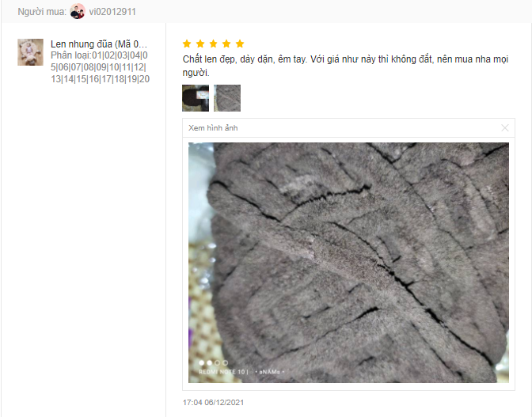This screenshot has height=417, width=532.
Task: Select the gray velvet yarn review thumbnail
Action: coord(227,98)
